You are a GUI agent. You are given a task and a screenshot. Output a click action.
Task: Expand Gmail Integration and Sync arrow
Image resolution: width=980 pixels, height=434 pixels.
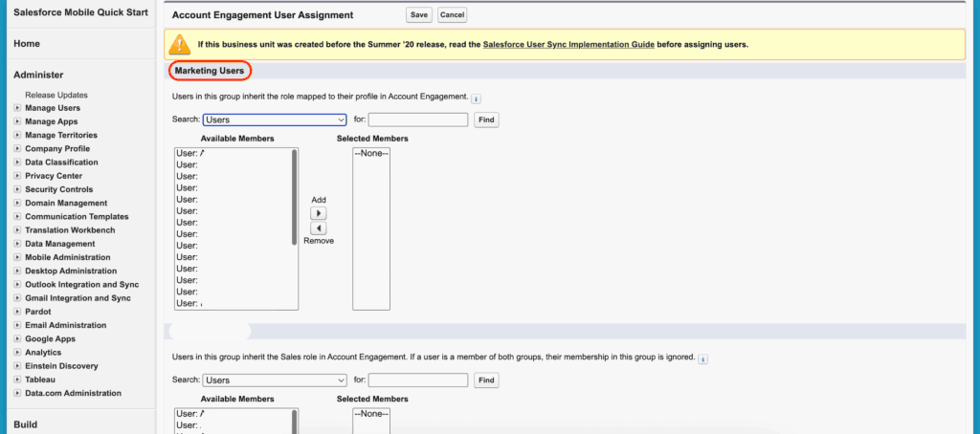pyautogui.click(x=17, y=298)
